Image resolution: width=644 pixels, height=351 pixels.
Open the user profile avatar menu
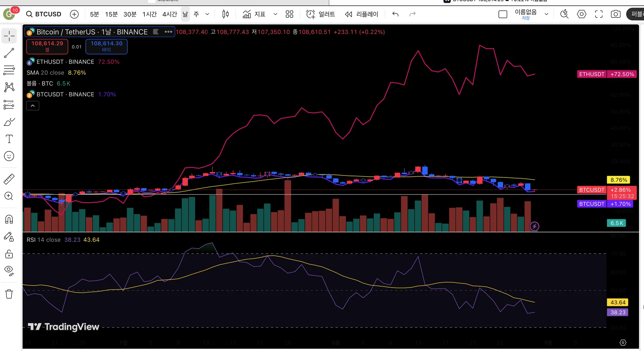9,14
